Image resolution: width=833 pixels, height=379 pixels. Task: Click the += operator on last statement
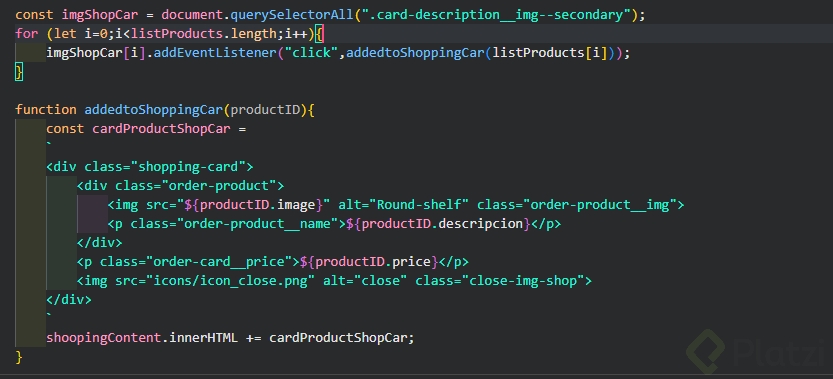pyautogui.click(x=253, y=338)
